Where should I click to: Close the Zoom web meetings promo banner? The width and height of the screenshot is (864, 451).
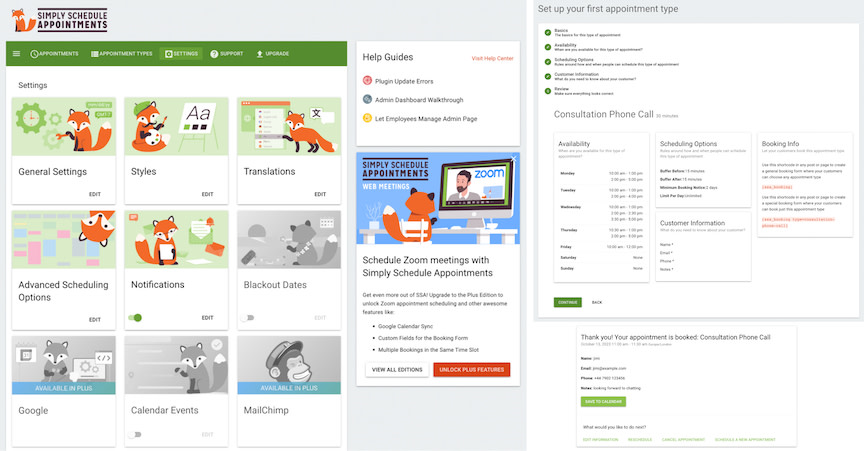point(513,159)
